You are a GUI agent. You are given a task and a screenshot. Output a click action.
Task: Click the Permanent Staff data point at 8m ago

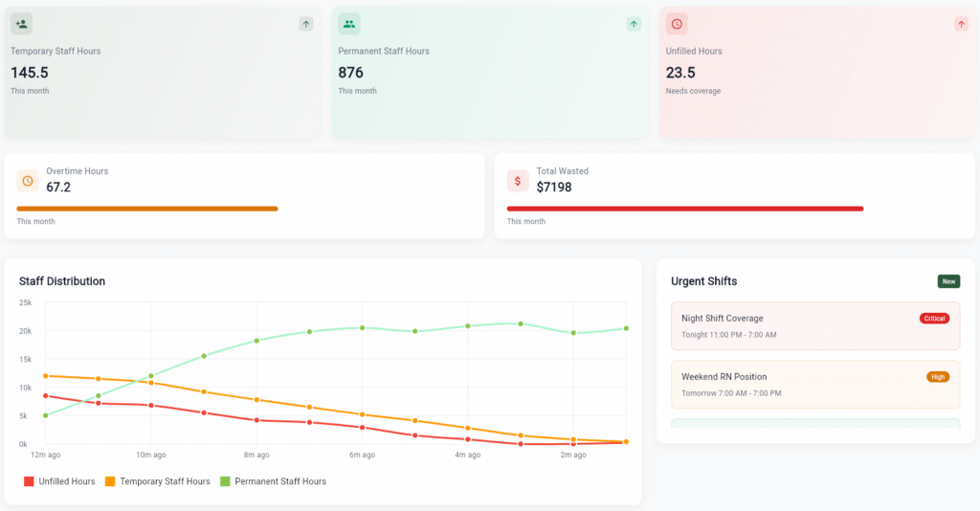[x=256, y=341]
